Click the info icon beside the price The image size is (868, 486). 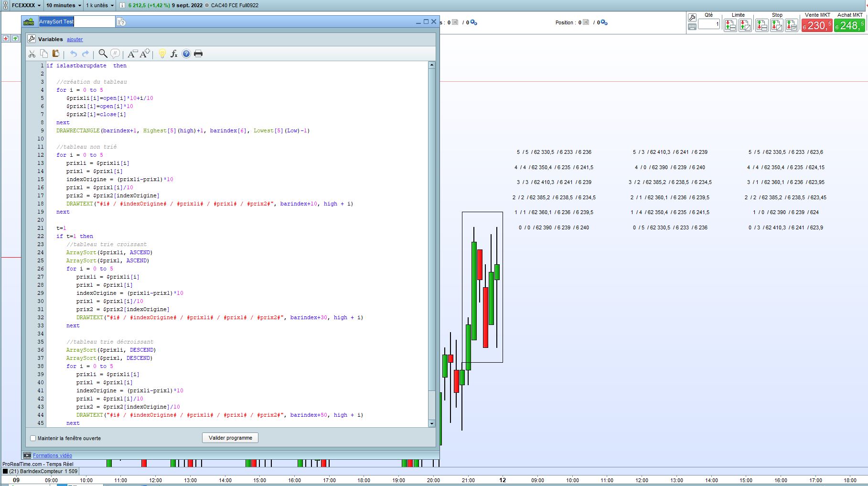(122, 5)
